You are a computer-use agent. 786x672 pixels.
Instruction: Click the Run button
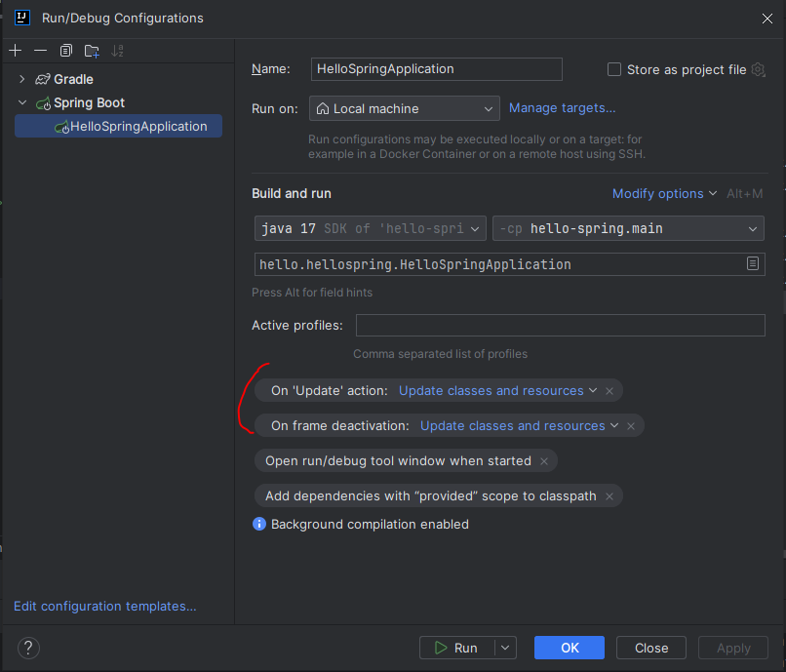[x=456, y=648]
